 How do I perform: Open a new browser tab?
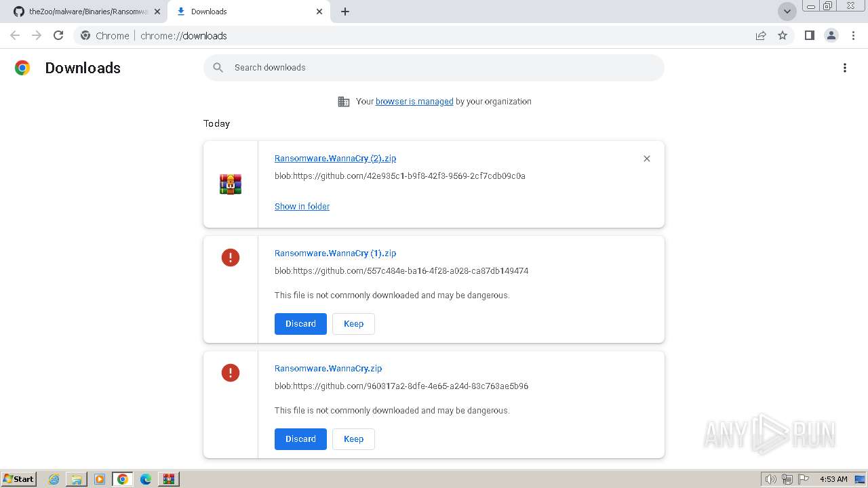pyautogui.click(x=345, y=12)
